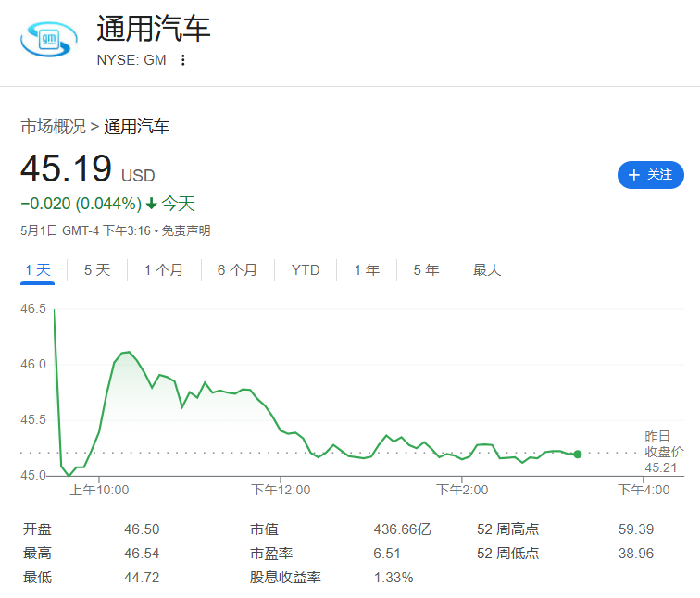Click the USD currency label
The height and width of the screenshot is (598, 700).
point(138,176)
